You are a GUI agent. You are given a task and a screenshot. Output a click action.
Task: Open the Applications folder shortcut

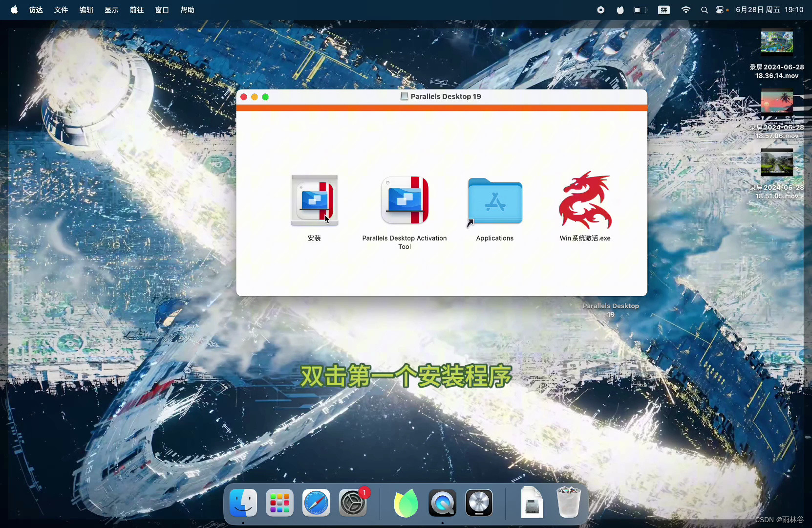coord(495,201)
